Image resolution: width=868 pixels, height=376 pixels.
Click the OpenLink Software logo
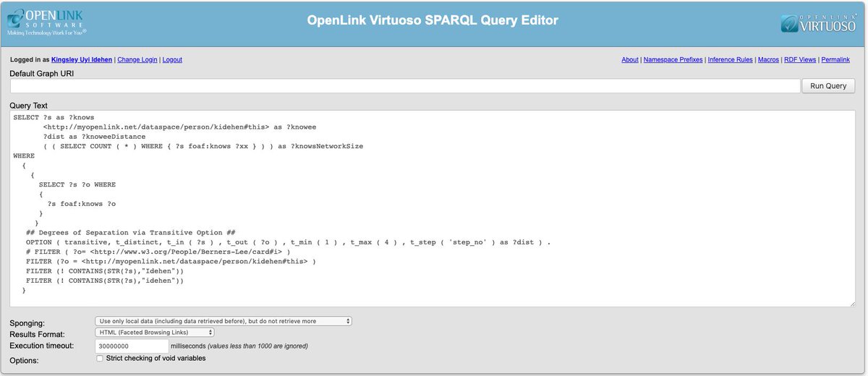pos(47,22)
